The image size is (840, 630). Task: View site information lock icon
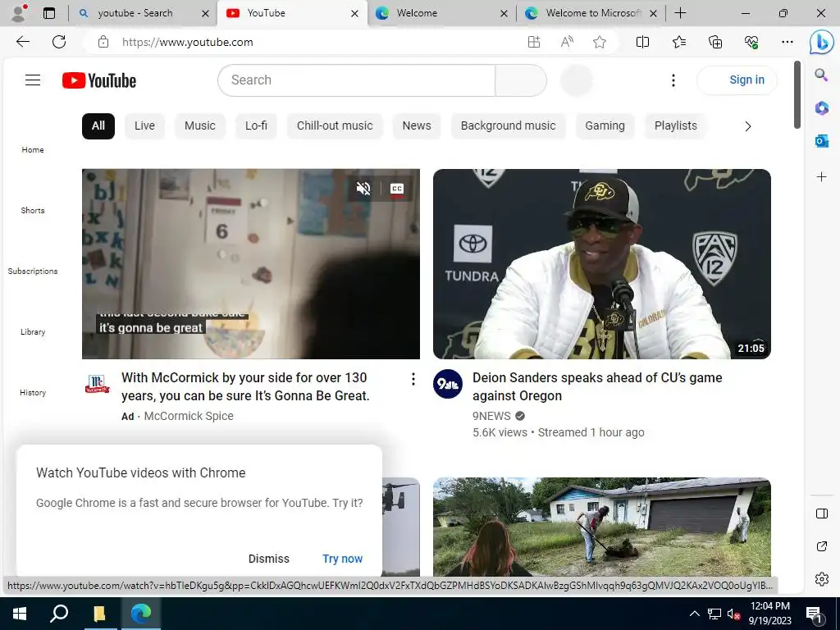[103, 42]
